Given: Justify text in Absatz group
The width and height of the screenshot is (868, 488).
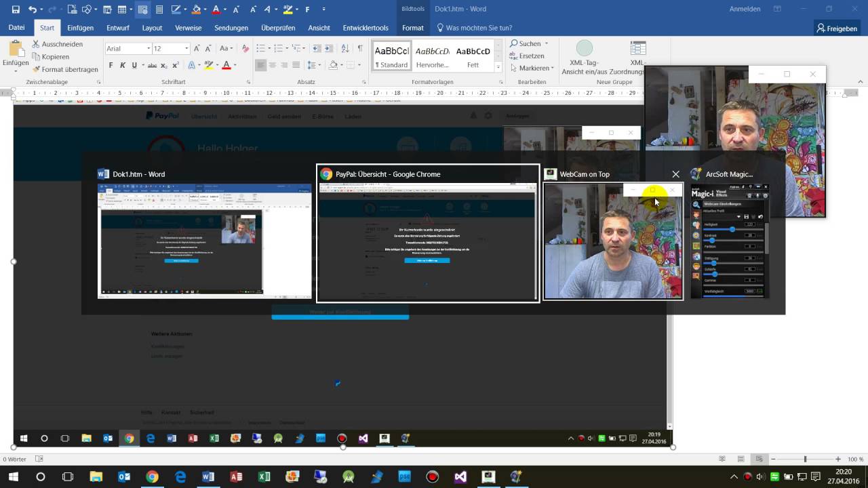Looking at the screenshot, I should tap(296, 65).
